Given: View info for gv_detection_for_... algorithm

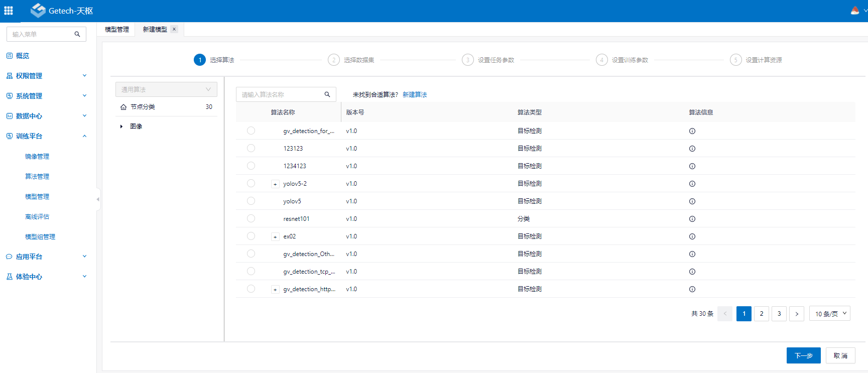Looking at the screenshot, I should click(x=692, y=131).
